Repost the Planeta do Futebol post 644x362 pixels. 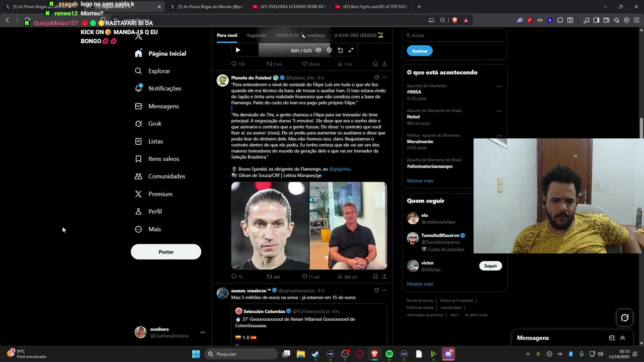pos(273,277)
